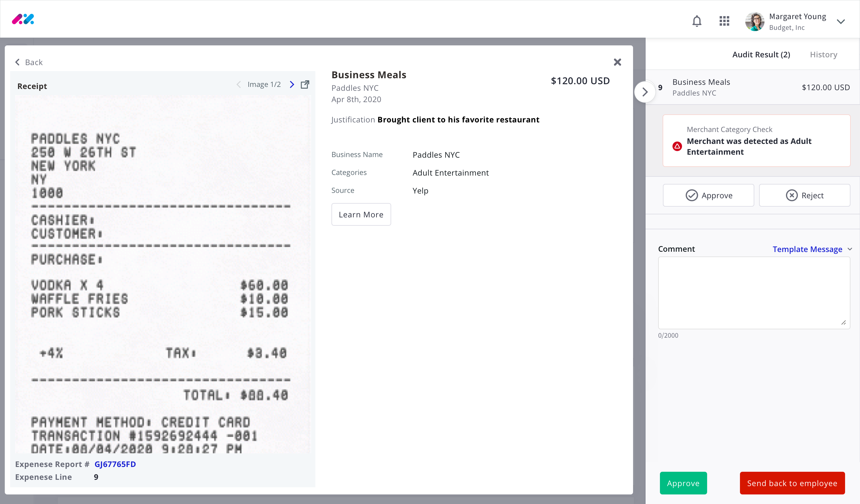860x504 pixels.
Task: Collapse the audit side panel arrow
Action: click(x=645, y=92)
